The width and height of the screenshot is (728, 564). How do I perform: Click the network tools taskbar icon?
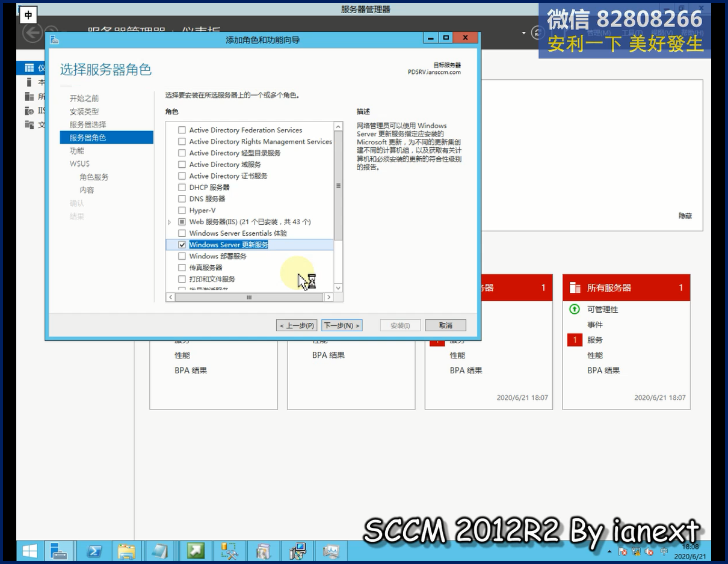(230, 550)
